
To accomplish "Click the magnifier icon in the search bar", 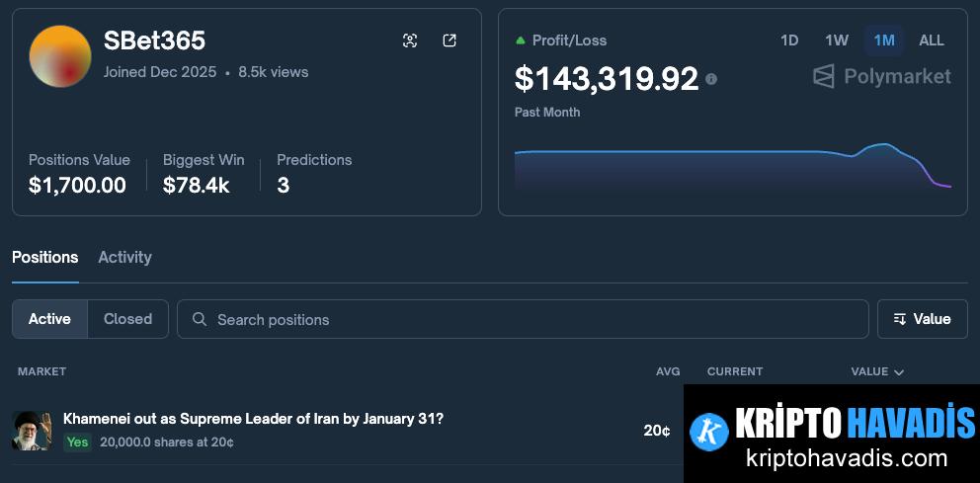I will point(200,319).
